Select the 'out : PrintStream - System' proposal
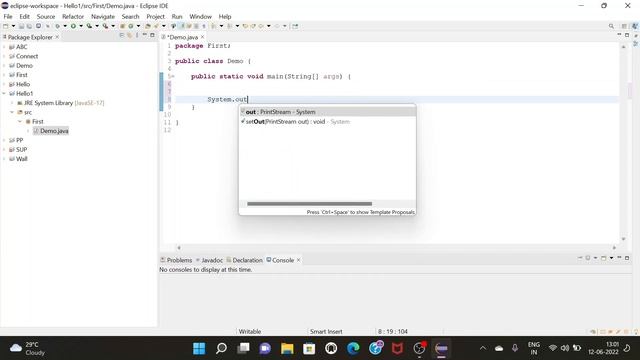This screenshot has height=360, width=640. tap(327, 112)
